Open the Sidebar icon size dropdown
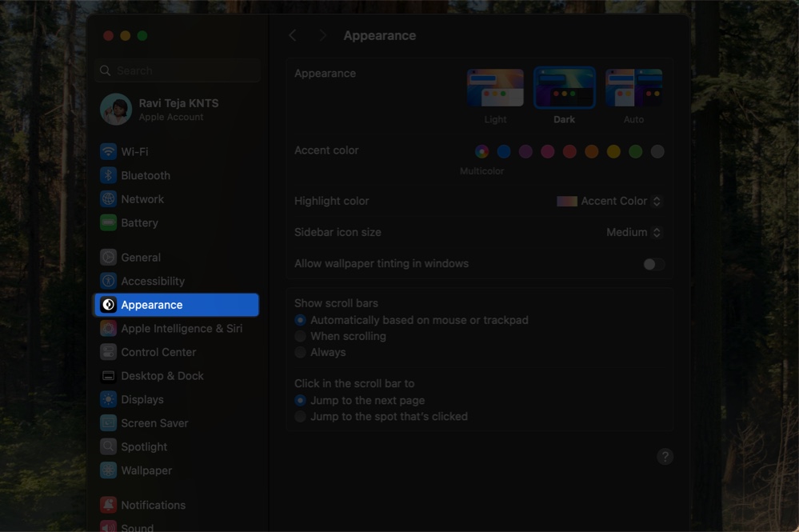799x532 pixels. click(x=633, y=232)
